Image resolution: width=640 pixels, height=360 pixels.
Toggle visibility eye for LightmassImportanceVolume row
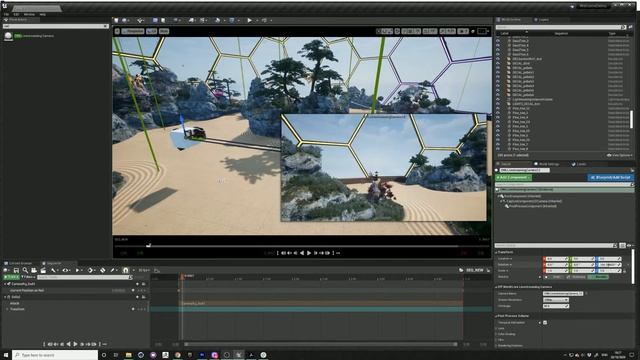coord(498,99)
